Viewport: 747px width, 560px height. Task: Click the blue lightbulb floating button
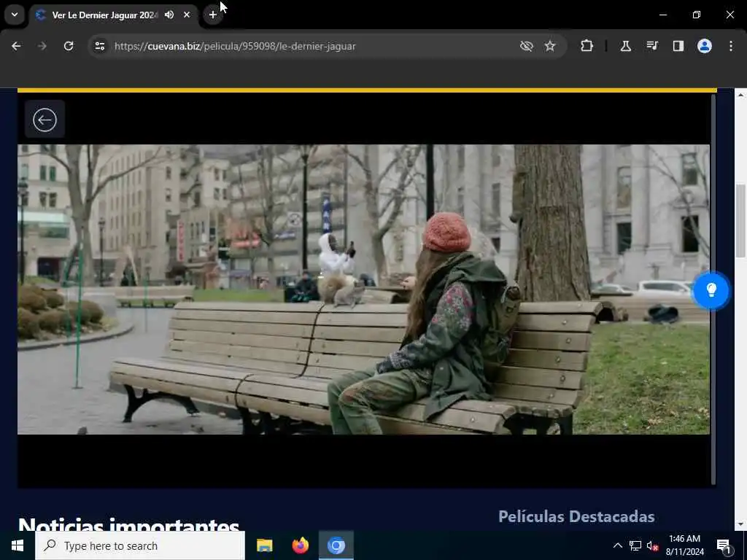tap(711, 290)
